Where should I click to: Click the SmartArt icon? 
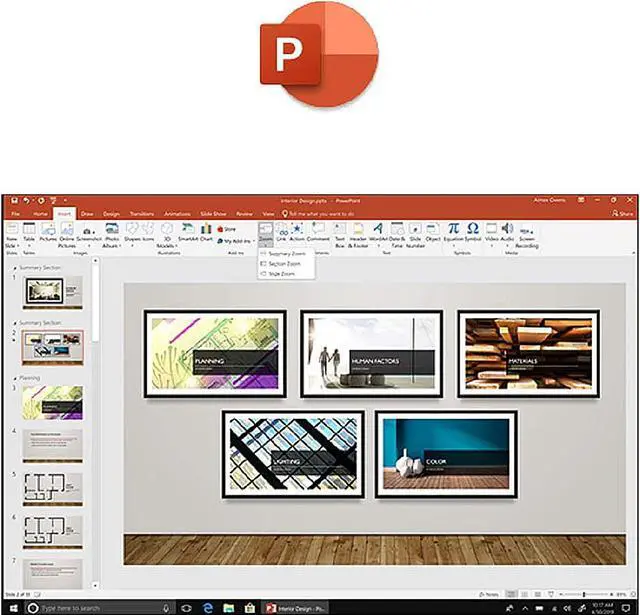point(188,228)
